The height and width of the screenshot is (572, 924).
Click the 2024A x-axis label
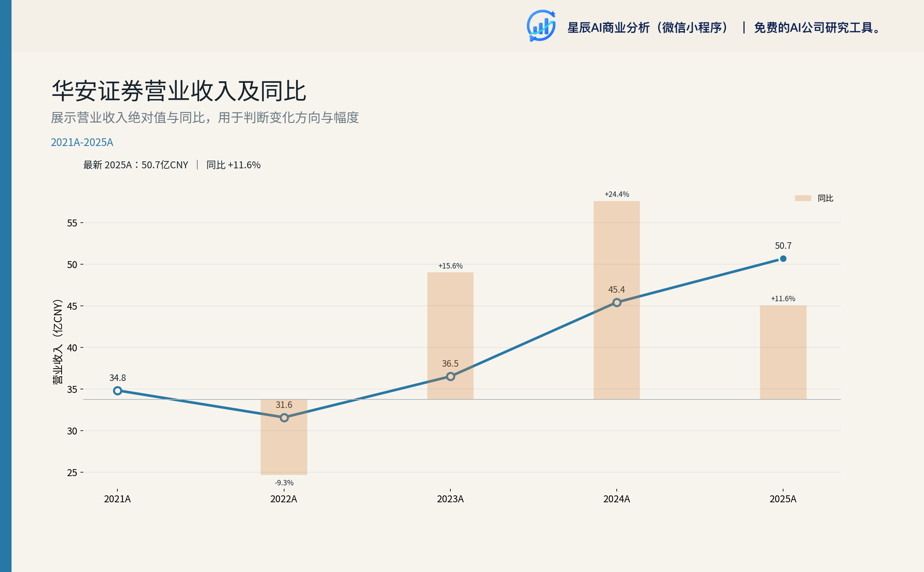[617, 499]
